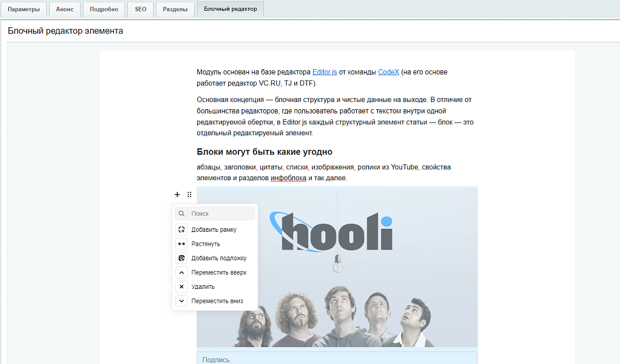Click the Подпись caption field
Image resolution: width=620 pixels, height=364 pixels.
(337, 359)
